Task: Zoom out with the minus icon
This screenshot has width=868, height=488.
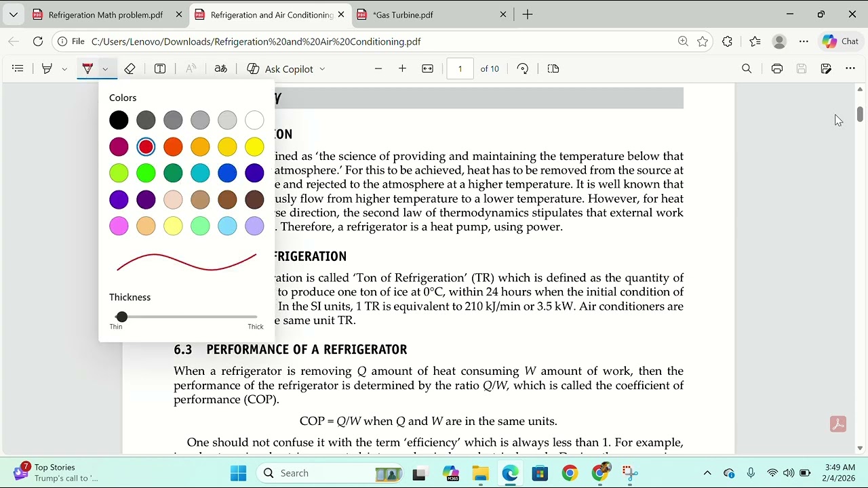Action: pos(378,68)
